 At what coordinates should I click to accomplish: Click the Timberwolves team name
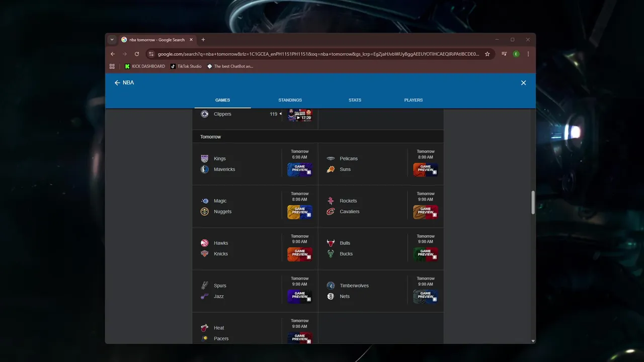[x=354, y=286]
